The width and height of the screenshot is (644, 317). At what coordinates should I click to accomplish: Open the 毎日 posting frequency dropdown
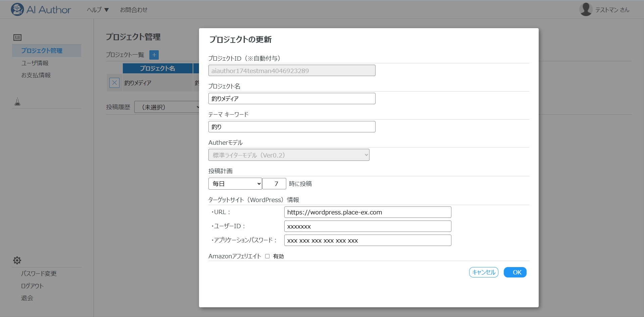click(235, 184)
